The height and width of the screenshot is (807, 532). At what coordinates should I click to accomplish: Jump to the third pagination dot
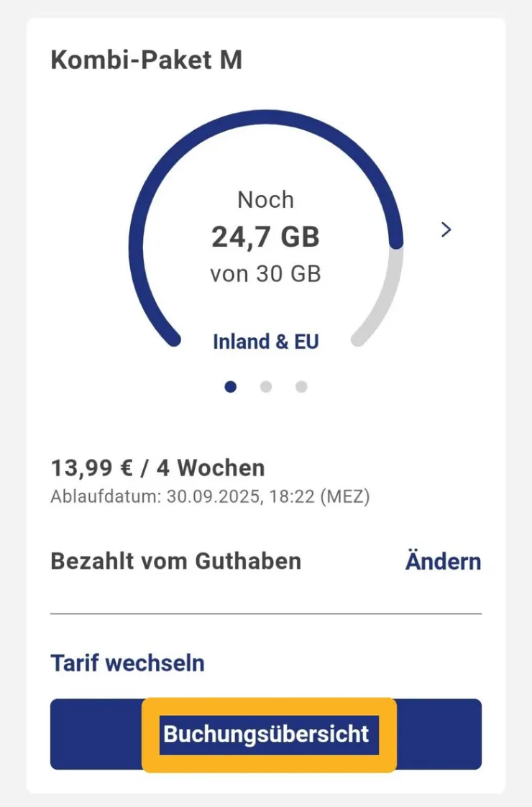click(x=301, y=387)
